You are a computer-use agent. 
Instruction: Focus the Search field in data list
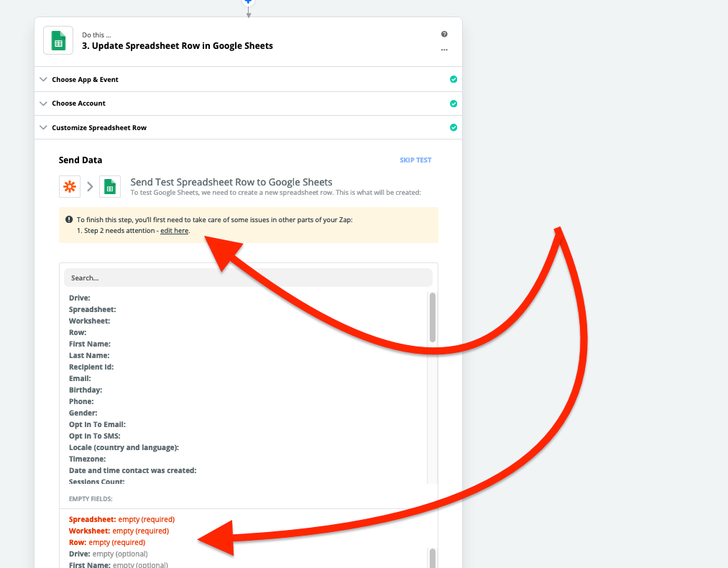click(x=249, y=278)
